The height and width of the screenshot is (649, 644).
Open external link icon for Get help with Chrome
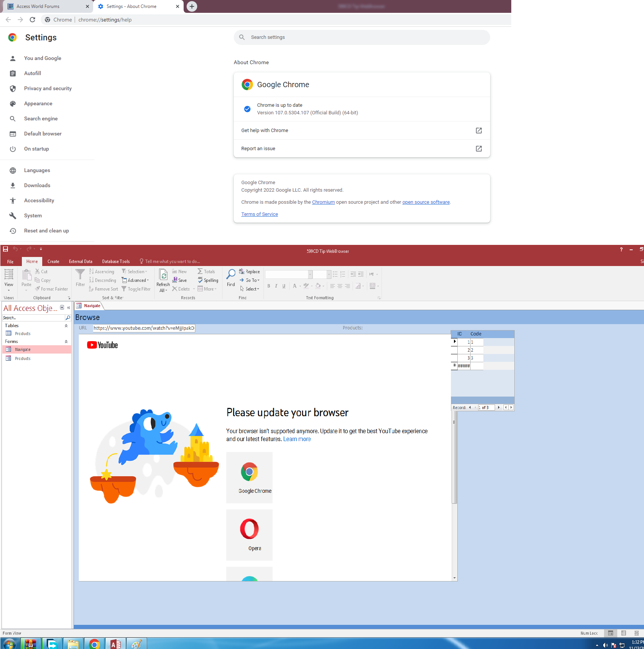[479, 130]
